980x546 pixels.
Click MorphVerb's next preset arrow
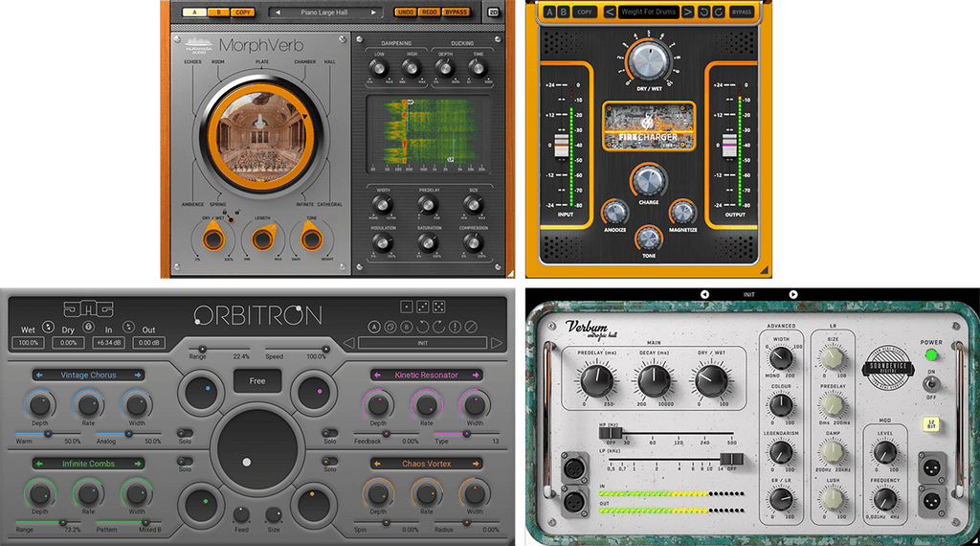(x=374, y=11)
